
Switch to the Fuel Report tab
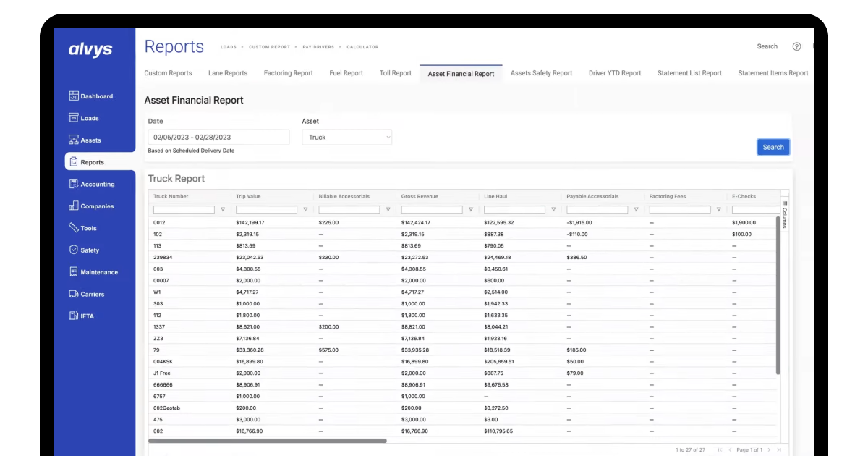pyautogui.click(x=346, y=73)
